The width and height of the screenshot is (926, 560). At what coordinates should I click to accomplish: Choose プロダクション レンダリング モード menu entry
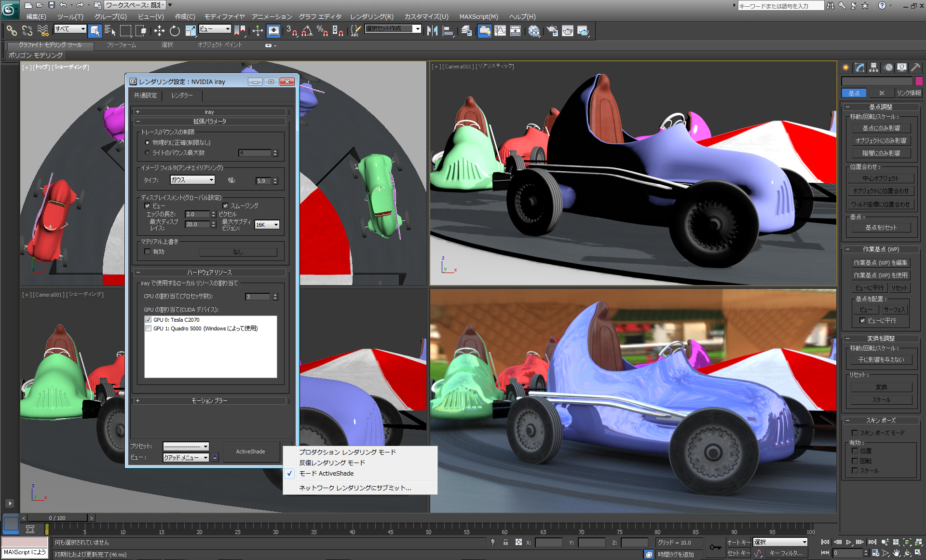coord(347,452)
